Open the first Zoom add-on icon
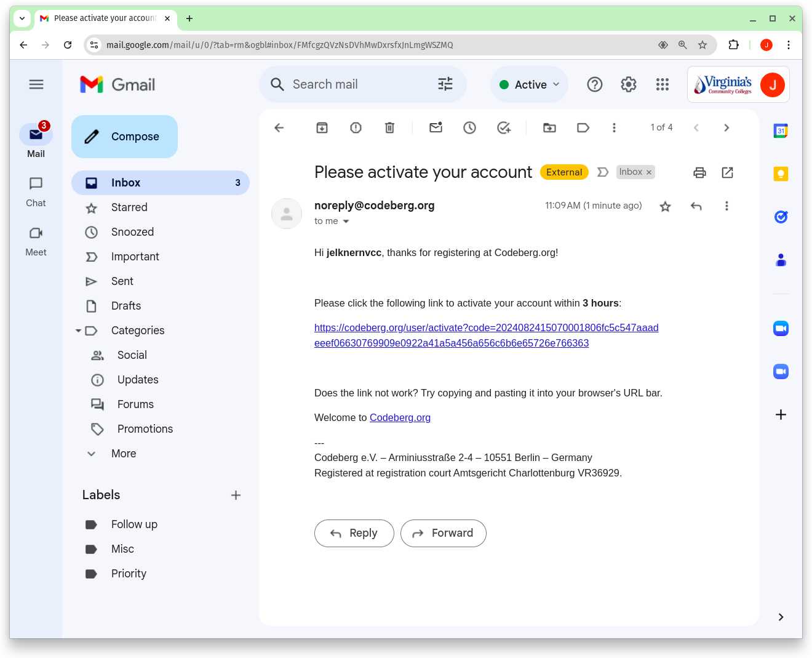Viewport: 812px width, 658px height. pos(781,329)
